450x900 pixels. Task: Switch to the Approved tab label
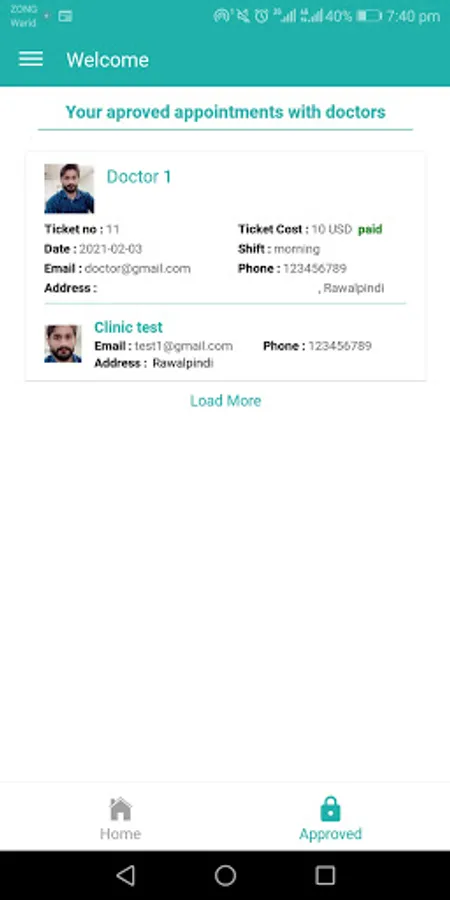pyautogui.click(x=331, y=834)
